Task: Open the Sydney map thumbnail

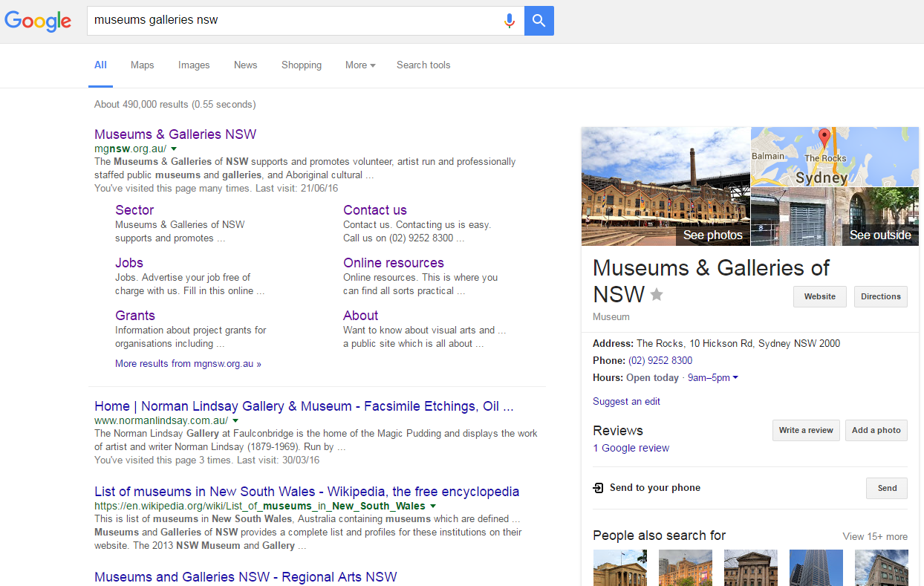Action: point(835,157)
